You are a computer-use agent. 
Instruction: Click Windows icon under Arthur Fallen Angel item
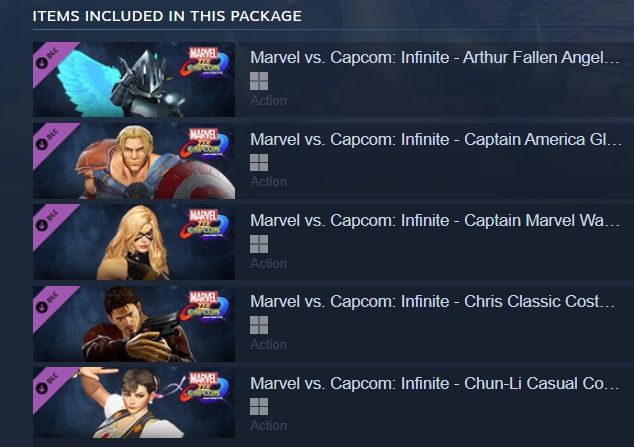coord(259,81)
